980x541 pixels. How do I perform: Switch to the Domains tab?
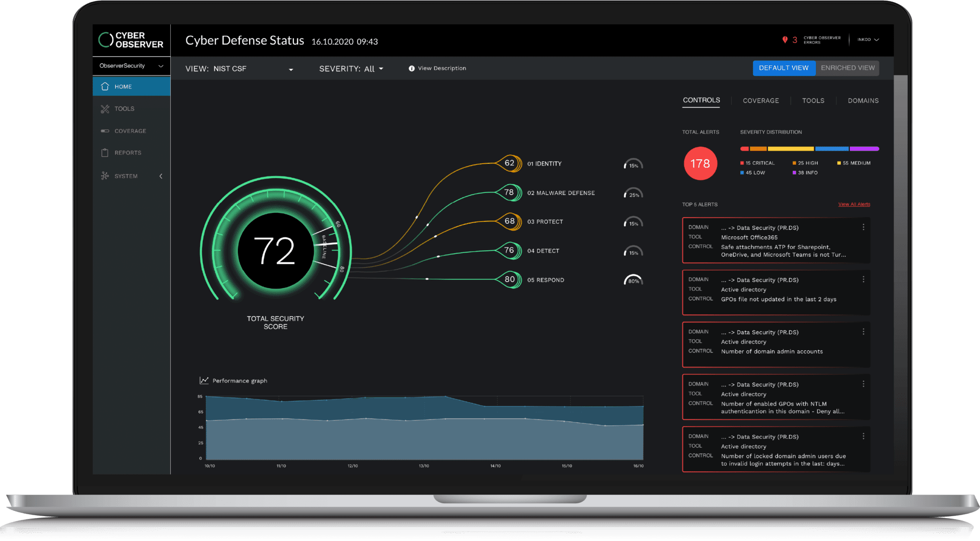coord(863,100)
